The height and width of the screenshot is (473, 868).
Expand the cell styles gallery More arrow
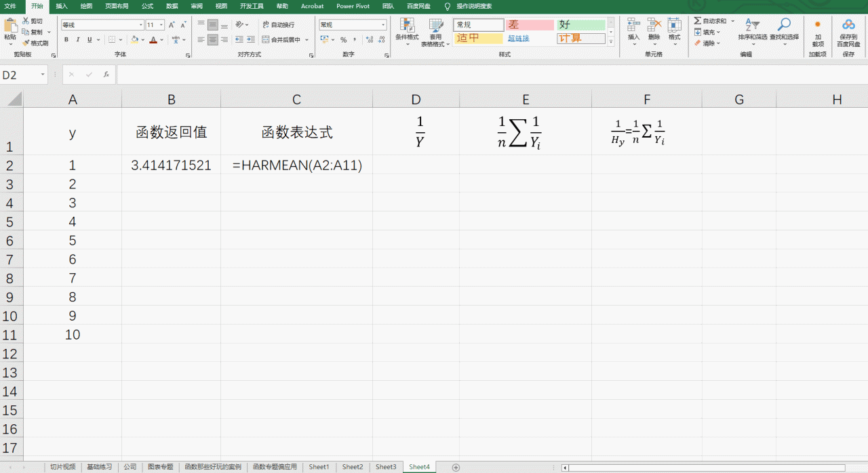click(611, 43)
